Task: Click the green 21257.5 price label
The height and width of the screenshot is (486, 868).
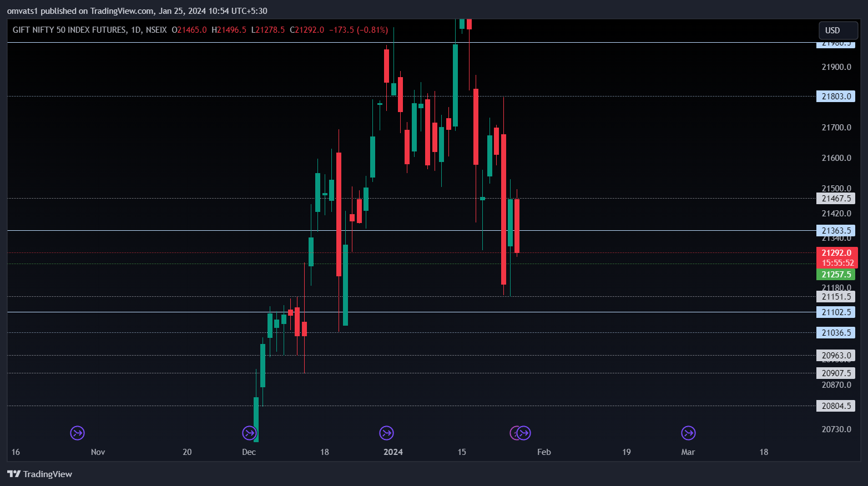Action: tap(836, 275)
